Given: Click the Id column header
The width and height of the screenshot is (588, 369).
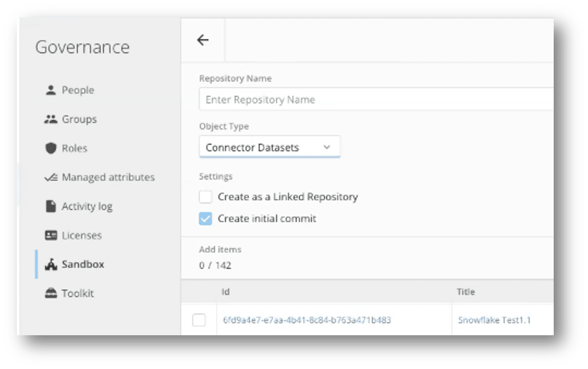Looking at the screenshot, I should pyautogui.click(x=225, y=292).
